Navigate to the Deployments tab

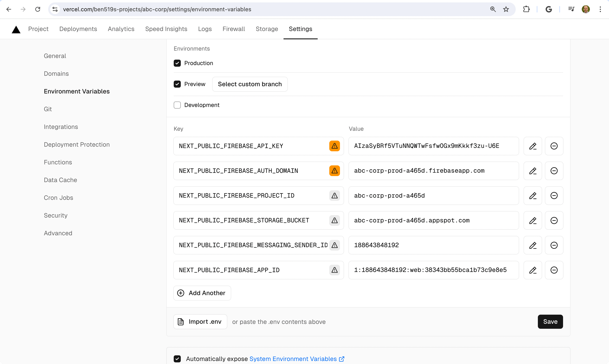(x=78, y=29)
